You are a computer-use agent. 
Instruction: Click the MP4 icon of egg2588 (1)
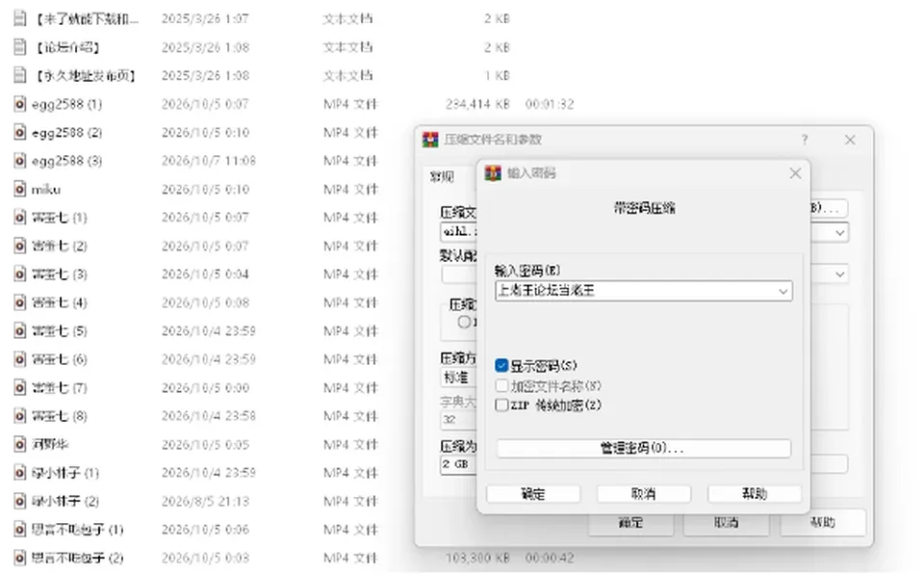click(20, 104)
